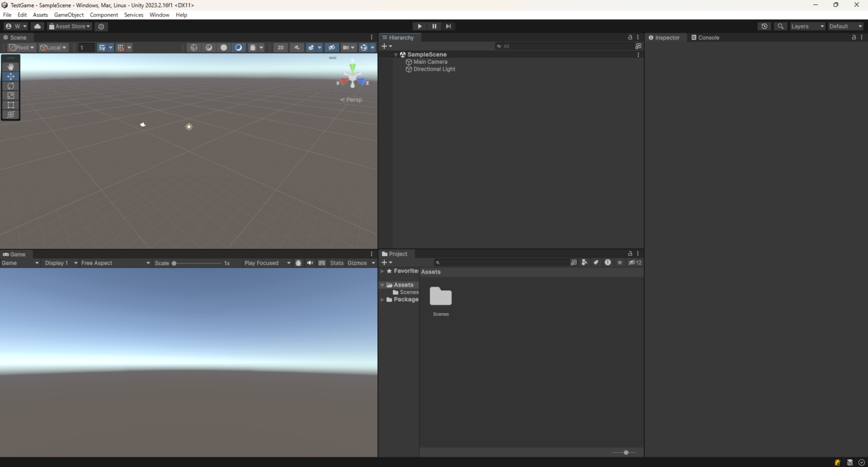
Task: Select the Move tool
Action: 11,76
